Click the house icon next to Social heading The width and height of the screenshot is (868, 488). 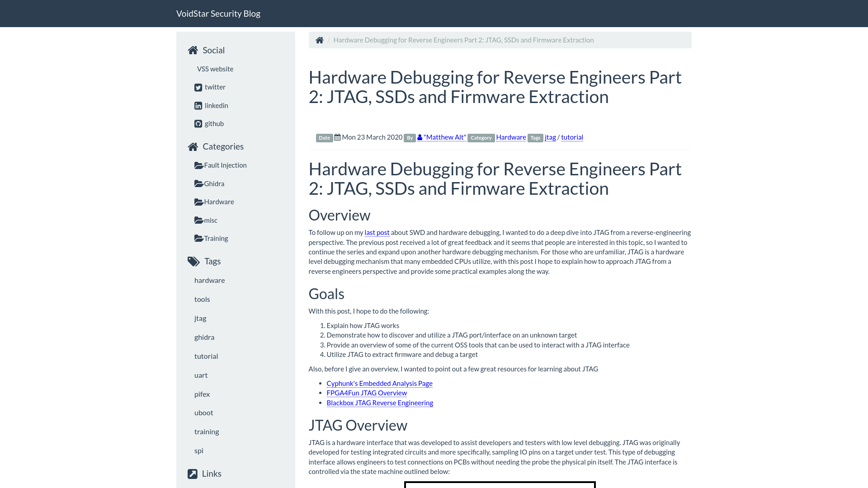click(x=193, y=50)
